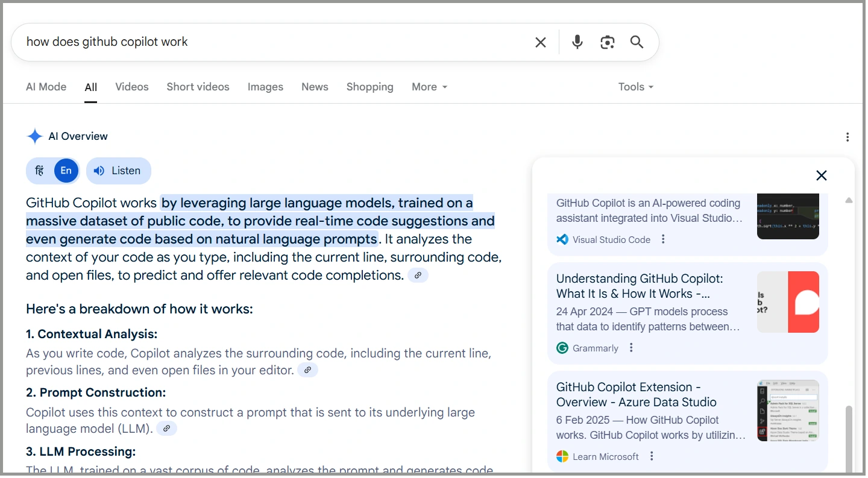Open Visual Studio Code source card text
Image resolution: width=868 pixels, height=478 pixels.
click(648, 211)
